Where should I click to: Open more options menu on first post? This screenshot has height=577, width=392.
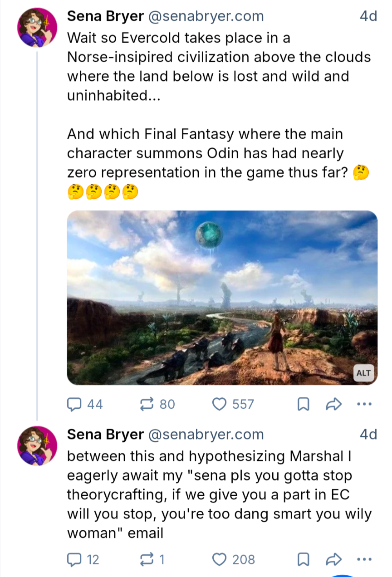tap(364, 404)
